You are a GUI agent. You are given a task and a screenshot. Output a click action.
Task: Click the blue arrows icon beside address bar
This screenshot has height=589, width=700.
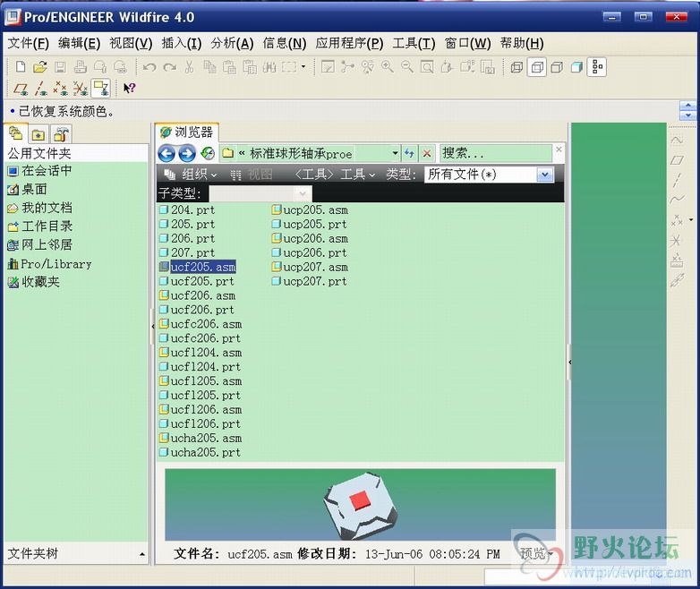[409, 154]
